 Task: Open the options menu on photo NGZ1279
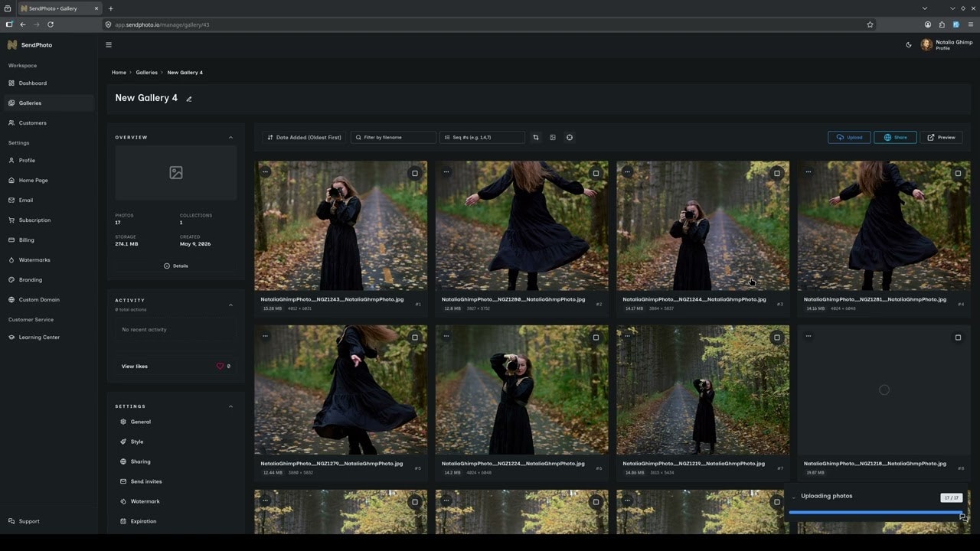pyautogui.click(x=265, y=336)
